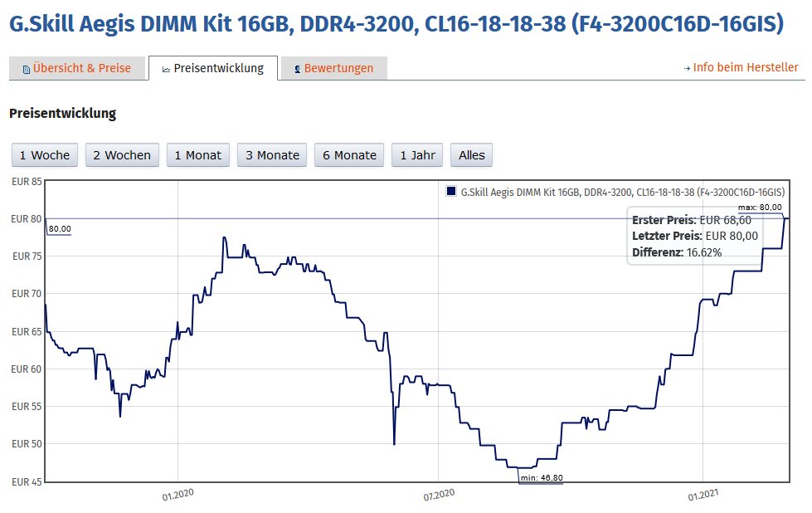Viewport: 812px width, 513px height.
Task: Click the chart legend product name
Action: click(623, 193)
